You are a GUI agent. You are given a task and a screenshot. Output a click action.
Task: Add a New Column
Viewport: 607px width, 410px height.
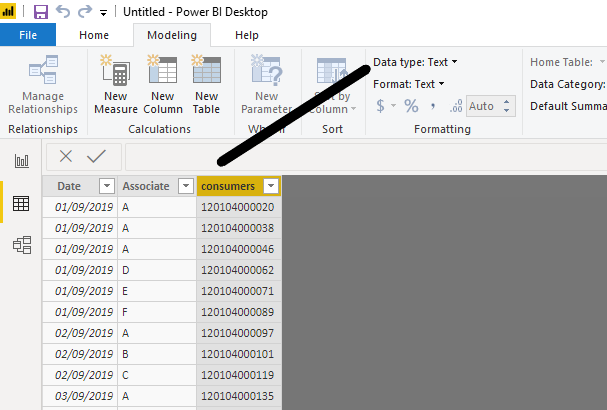pos(163,85)
